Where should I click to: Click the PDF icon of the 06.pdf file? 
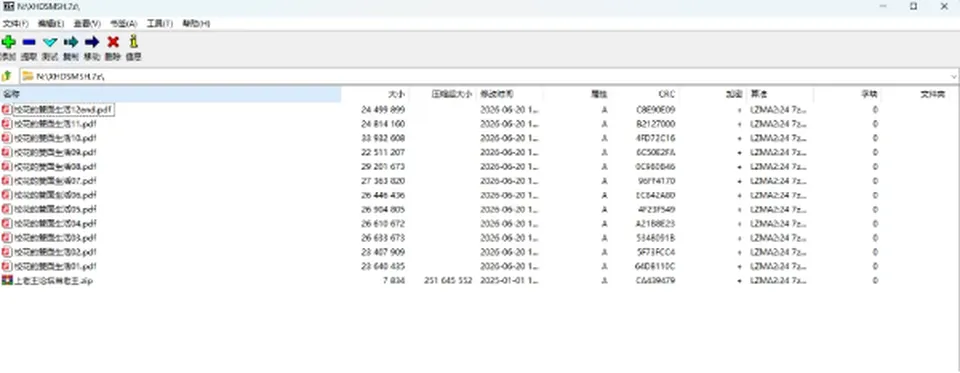[x=7, y=195]
